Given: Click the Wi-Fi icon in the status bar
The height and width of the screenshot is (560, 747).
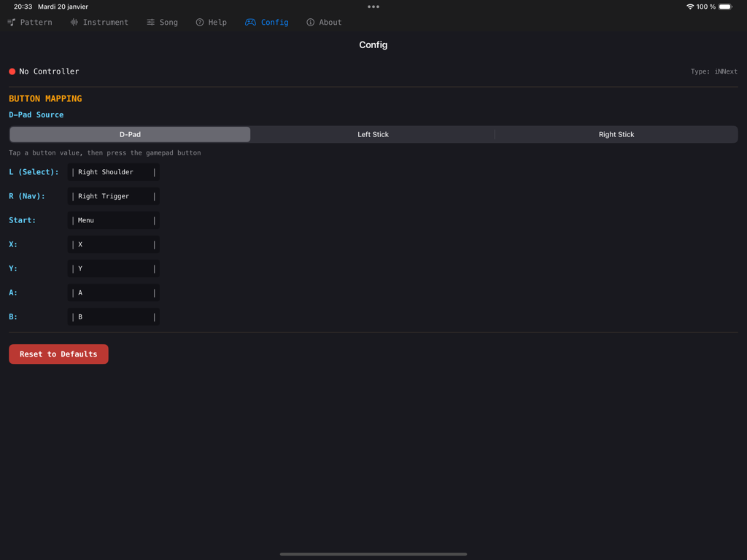Looking at the screenshot, I should pyautogui.click(x=692, y=6).
